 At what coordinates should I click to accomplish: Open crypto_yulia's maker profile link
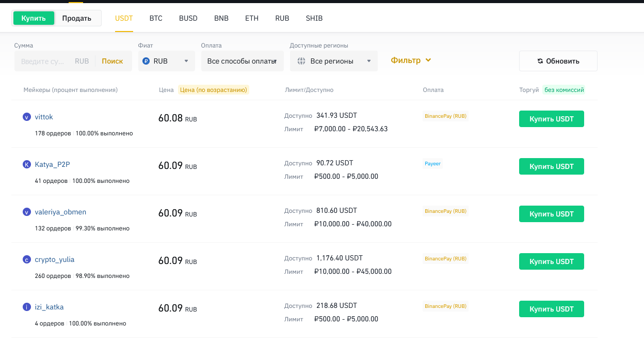coord(55,260)
